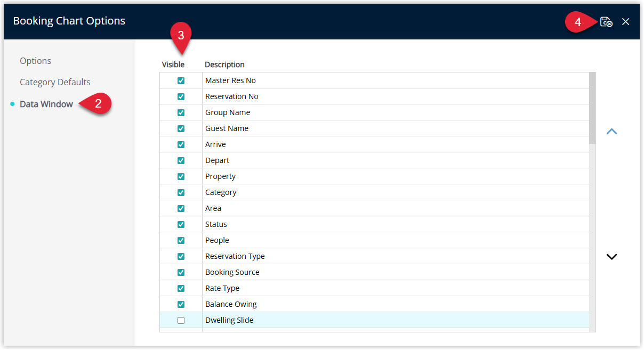Uncheck Visible for Guest Name
Image resolution: width=644 pixels, height=350 pixels.
point(181,128)
